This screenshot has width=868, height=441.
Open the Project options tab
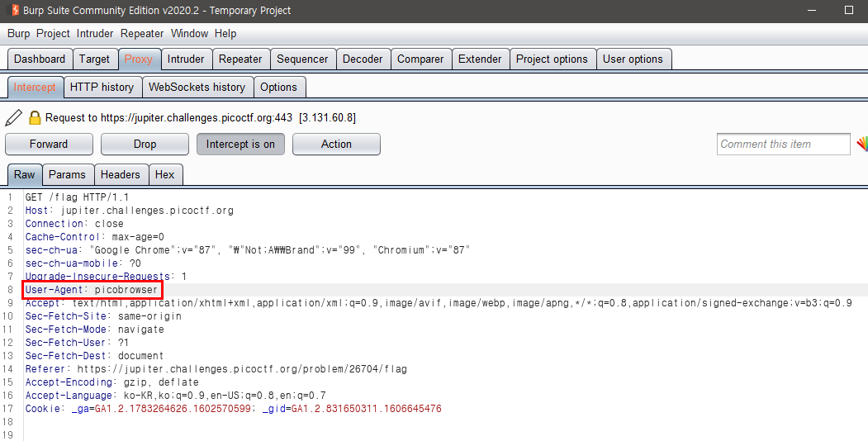552,59
